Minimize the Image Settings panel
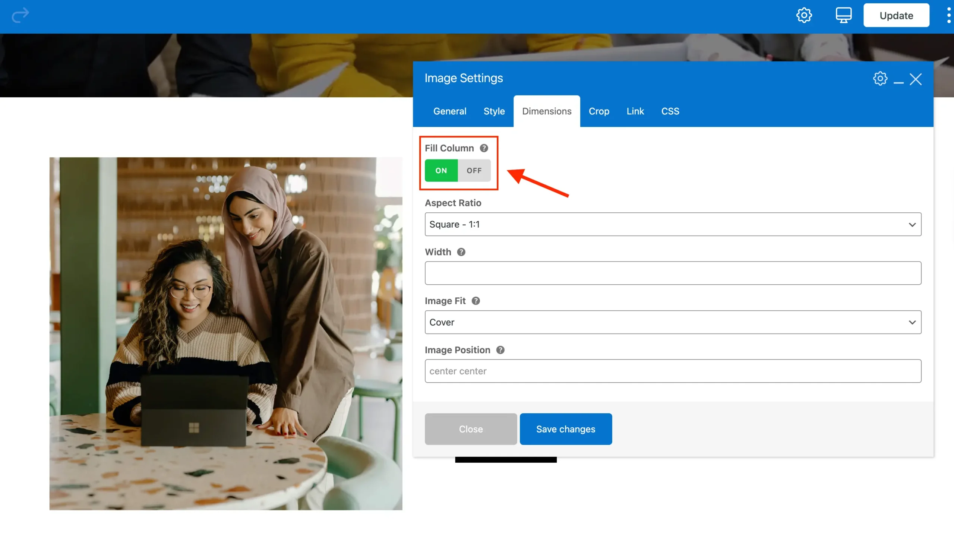This screenshot has height=560, width=954. (898, 82)
